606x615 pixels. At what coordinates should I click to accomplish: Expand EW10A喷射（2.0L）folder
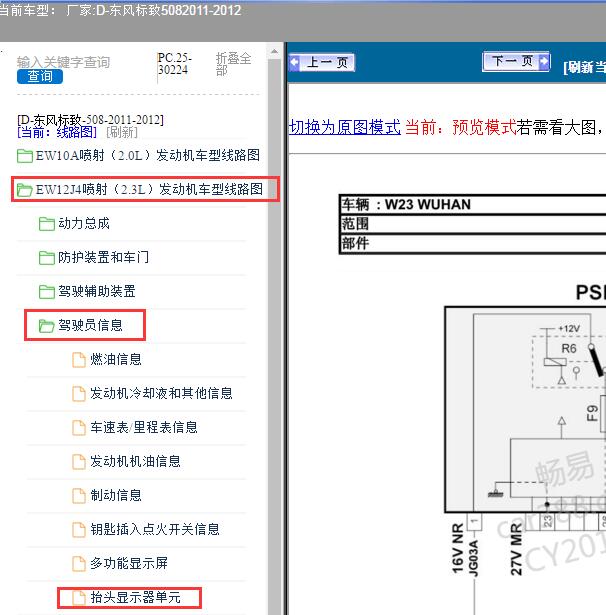138,156
